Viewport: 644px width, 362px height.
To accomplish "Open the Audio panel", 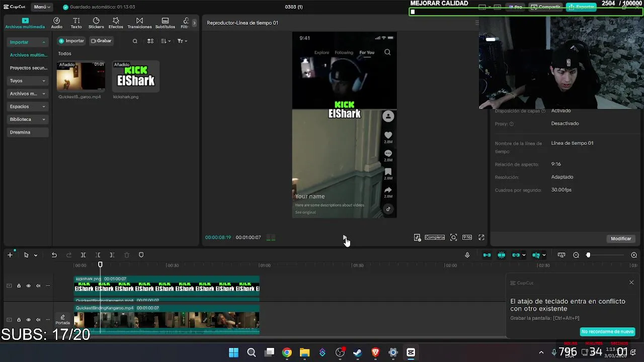I will 56,23.
